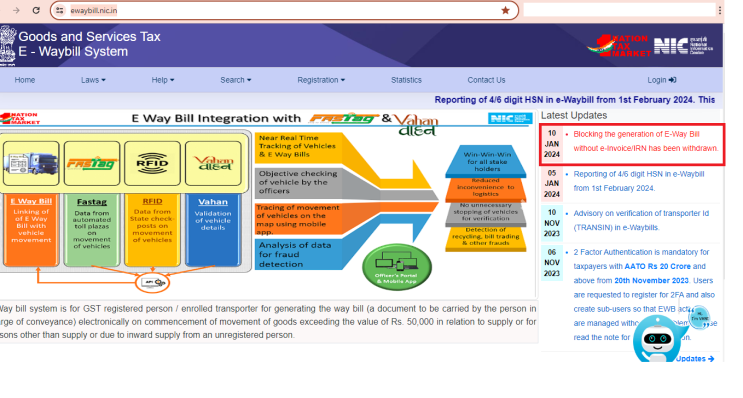Open the Registration dropdown menu
The height and width of the screenshot is (398, 743).
pos(321,80)
